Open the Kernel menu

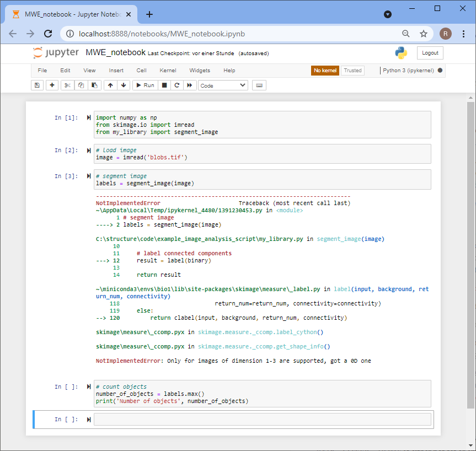[x=168, y=71]
